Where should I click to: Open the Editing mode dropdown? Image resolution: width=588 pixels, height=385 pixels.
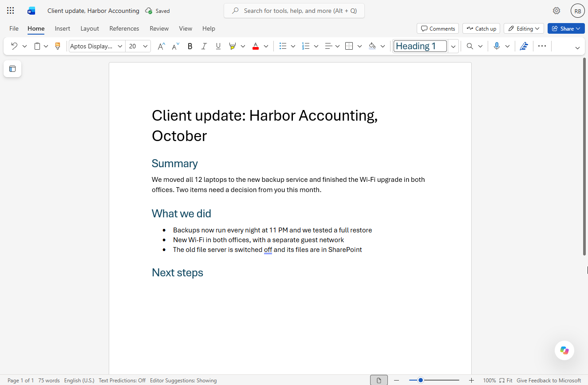pyautogui.click(x=524, y=28)
